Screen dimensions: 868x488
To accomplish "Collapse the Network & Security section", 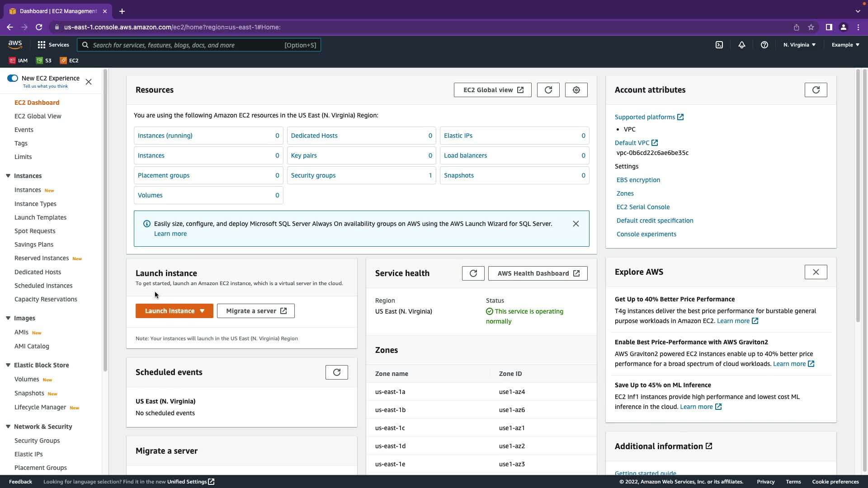I will coord(8,427).
